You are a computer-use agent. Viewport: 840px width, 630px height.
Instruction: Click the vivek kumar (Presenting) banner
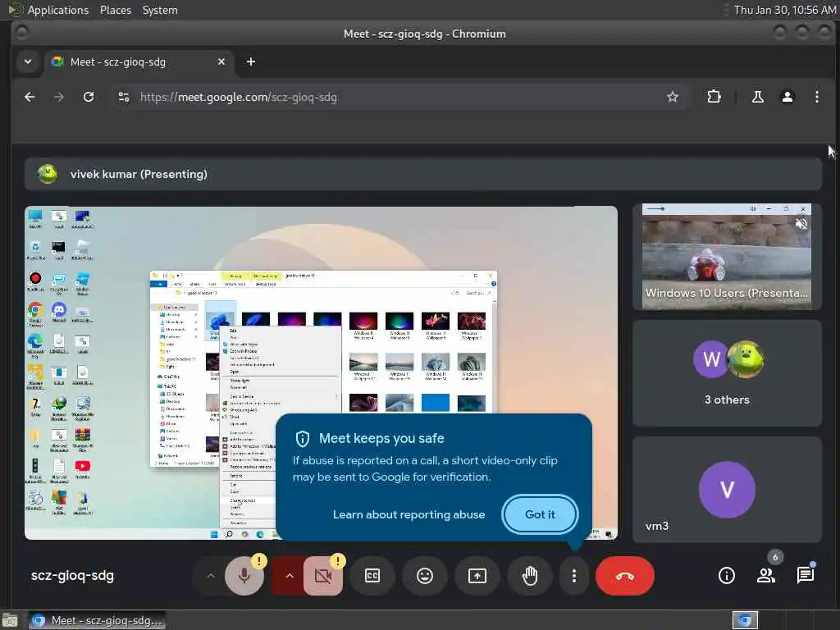[x=423, y=174]
